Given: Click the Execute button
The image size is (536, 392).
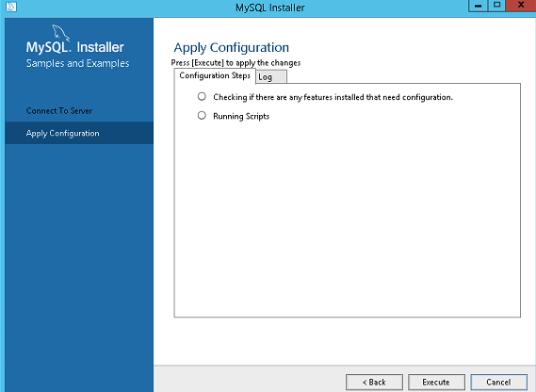Looking at the screenshot, I should (x=436, y=382).
